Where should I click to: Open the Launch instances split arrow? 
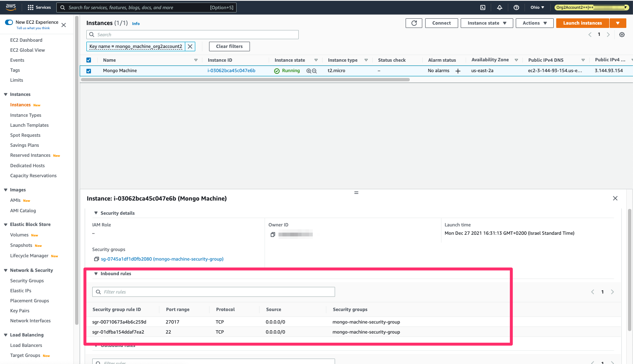point(618,23)
